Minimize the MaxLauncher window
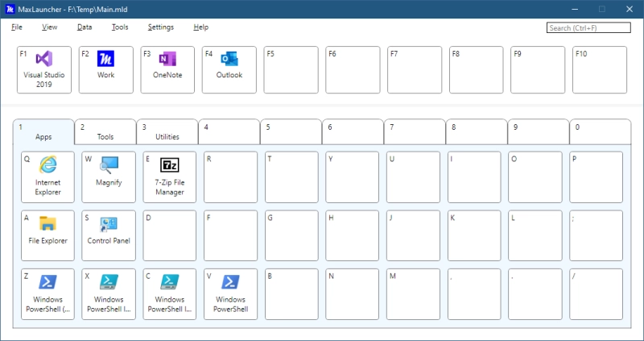644x341 pixels. tap(575, 9)
